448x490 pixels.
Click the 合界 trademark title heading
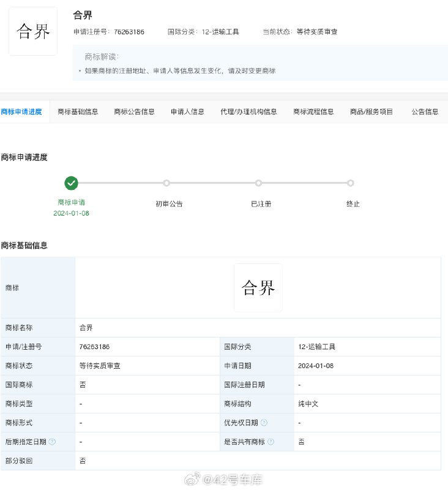pyautogui.click(x=83, y=15)
